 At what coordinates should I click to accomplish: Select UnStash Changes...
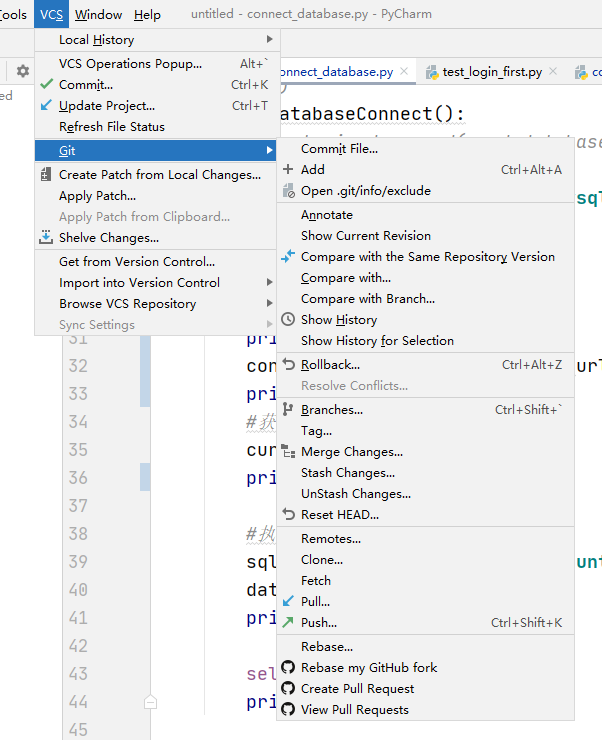(x=425, y=494)
